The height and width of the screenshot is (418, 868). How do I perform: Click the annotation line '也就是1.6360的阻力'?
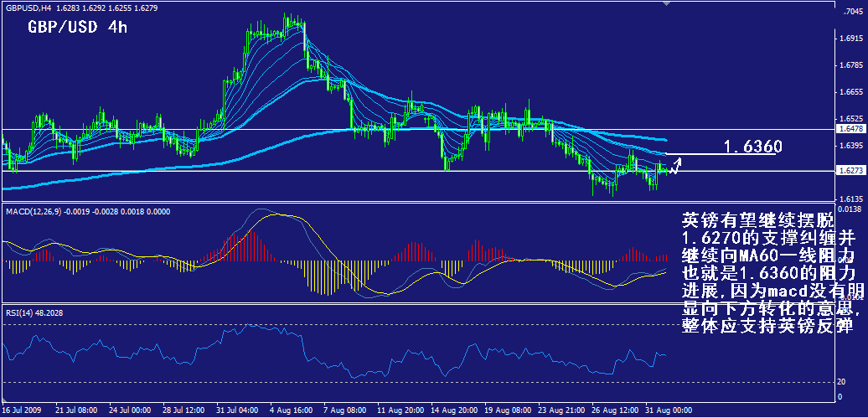[768, 275]
